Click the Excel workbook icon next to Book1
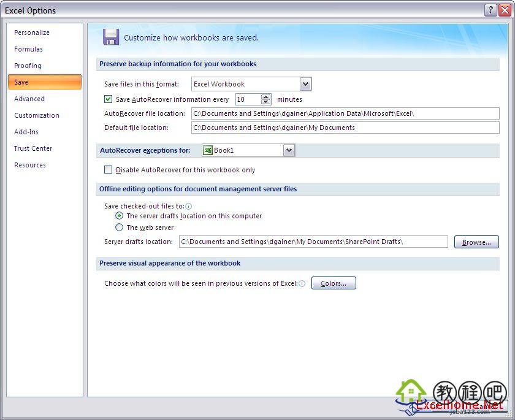This screenshot has width=515, height=420. (x=208, y=150)
